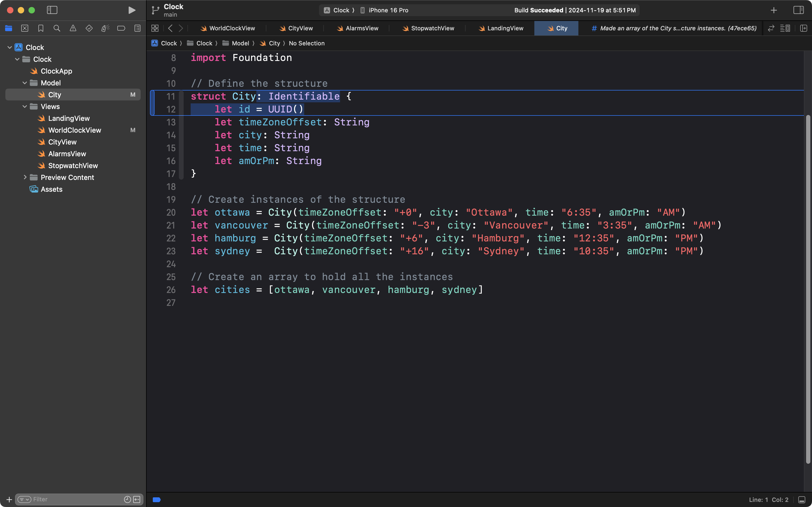812x507 pixels.
Task: Click the related items grid icon
Action: point(155,28)
